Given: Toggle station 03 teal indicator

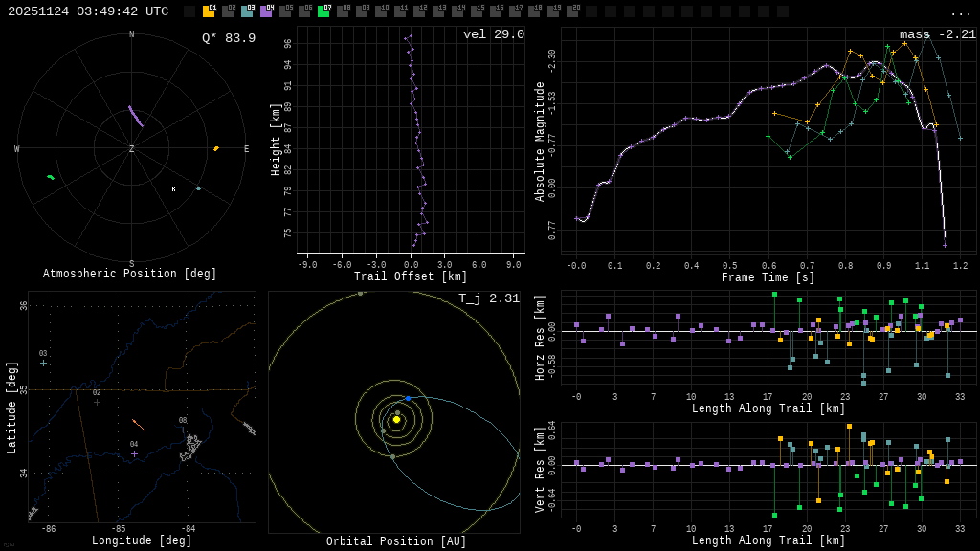Looking at the screenshot, I should coord(247,11).
